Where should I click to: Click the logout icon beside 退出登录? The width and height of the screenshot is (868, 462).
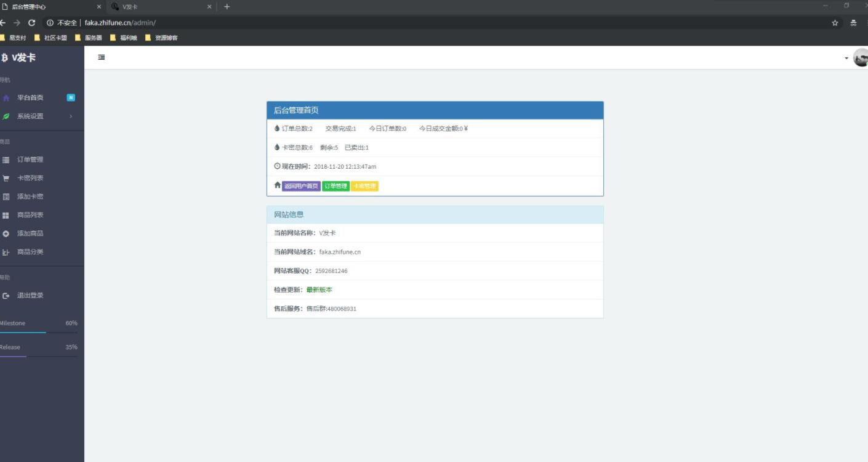(6, 296)
